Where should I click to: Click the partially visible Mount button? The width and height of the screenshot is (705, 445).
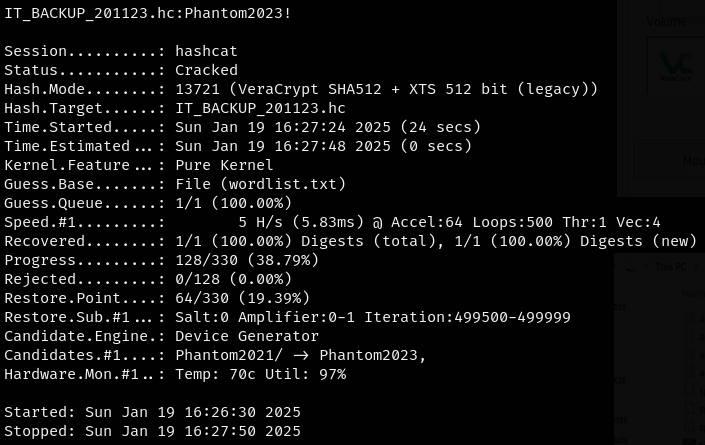tap(691, 160)
